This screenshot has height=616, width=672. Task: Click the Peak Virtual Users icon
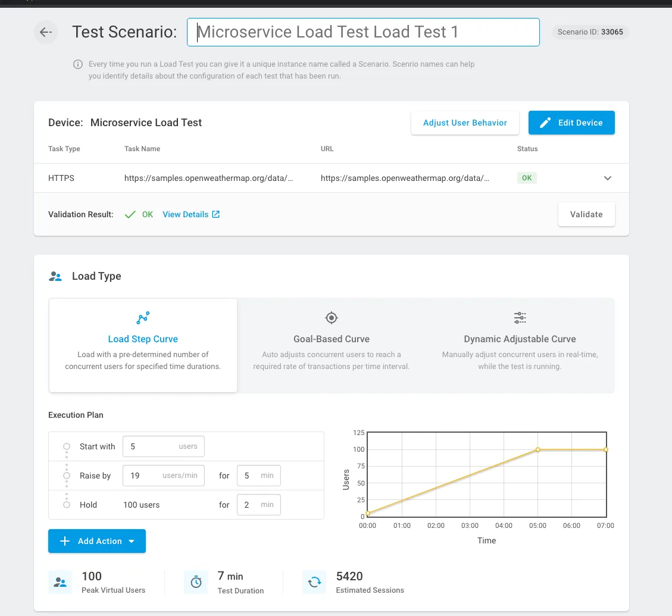pos(60,582)
